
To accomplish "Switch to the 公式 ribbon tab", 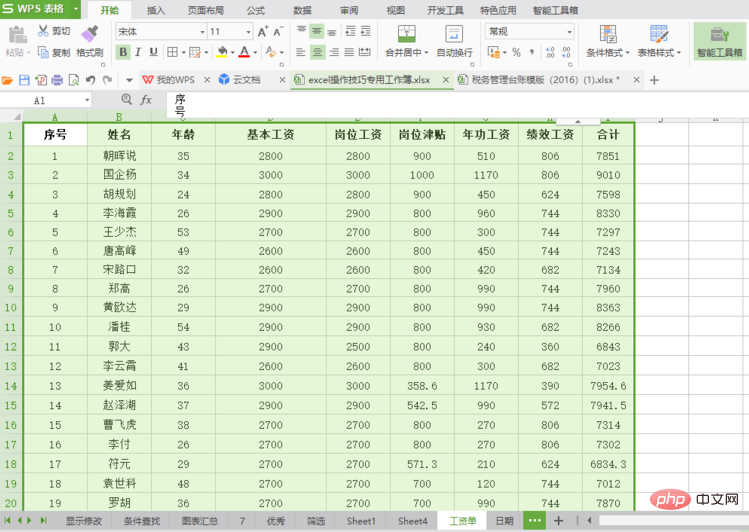I will [x=256, y=10].
